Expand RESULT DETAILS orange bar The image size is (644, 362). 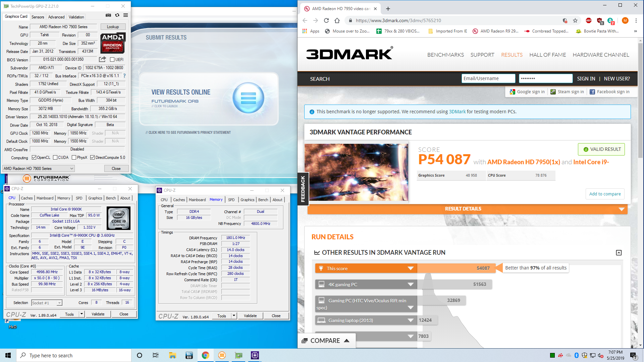pyautogui.click(x=467, y=209)
